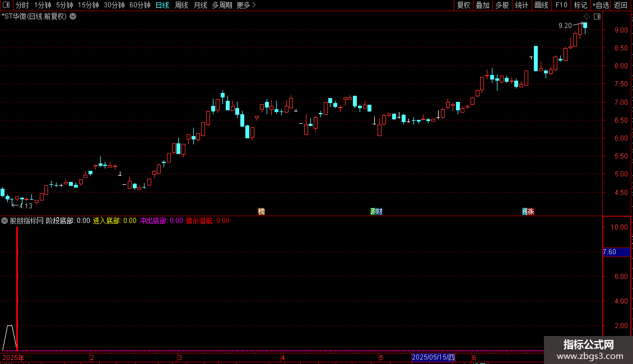Select the 15分钟 period tab

(89, 5)
